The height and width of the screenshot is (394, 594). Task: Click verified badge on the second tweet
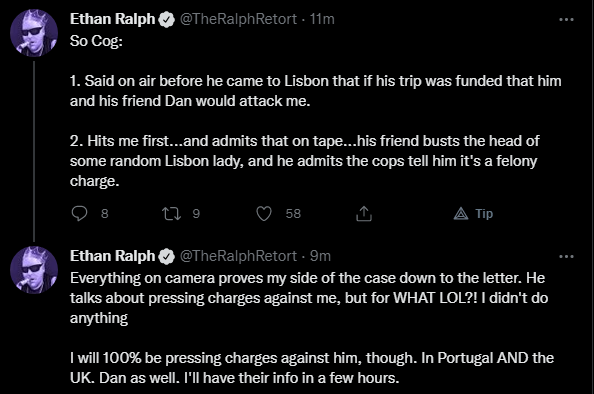(x=166, y=256)
